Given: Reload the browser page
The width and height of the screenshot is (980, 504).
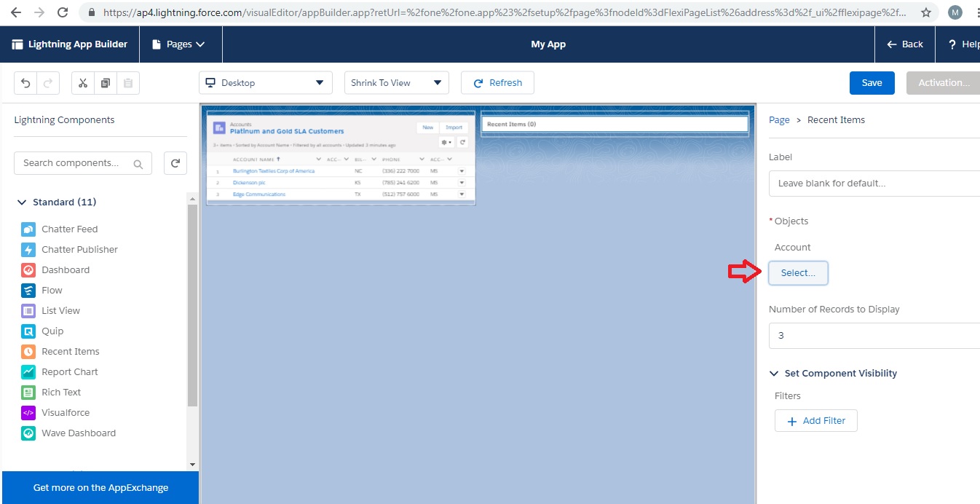Looking at the screenshot, I should pyautogui.click(x=63, y=12).
